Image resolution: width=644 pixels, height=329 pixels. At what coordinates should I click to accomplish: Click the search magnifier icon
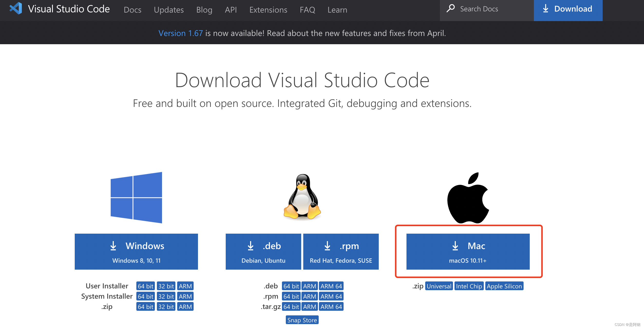[451, 8]
